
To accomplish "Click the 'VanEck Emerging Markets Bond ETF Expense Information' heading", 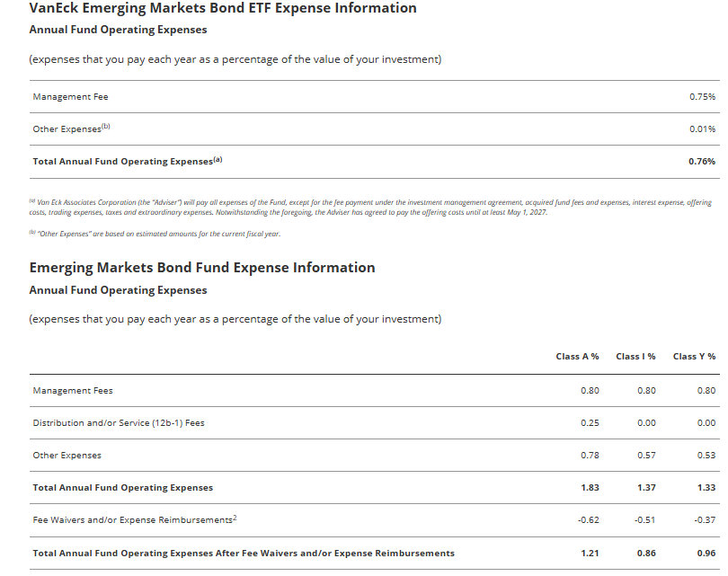I will [x=223, y=8].
